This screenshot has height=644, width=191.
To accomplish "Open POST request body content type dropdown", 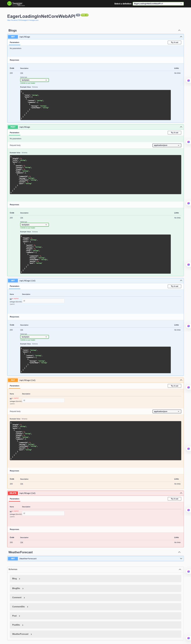I will [167, 145].
